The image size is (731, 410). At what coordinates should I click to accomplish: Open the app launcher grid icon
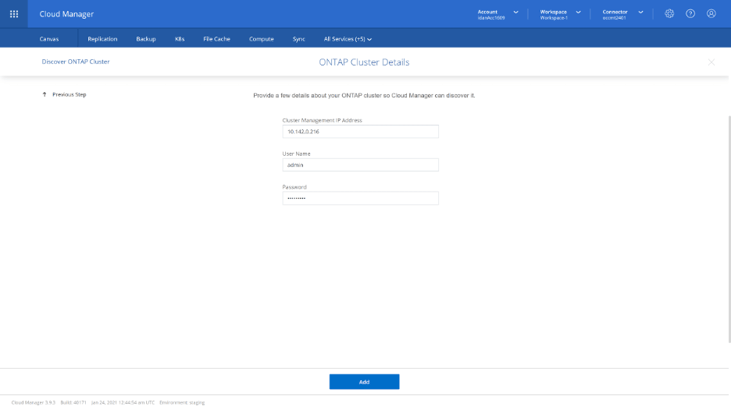click(x=14, y=14)
